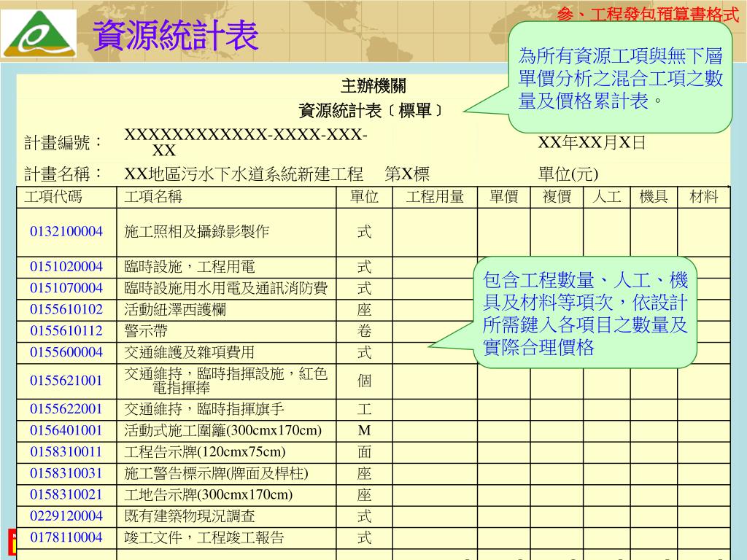Click the 機具 column header
The image size is (747, 560).
654,197
